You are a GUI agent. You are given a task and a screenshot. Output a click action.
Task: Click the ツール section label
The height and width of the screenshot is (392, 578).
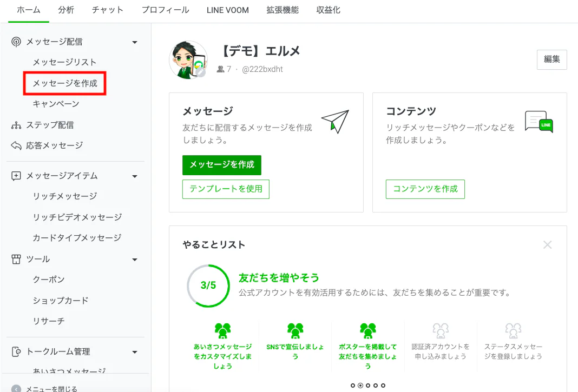(38, 260)
